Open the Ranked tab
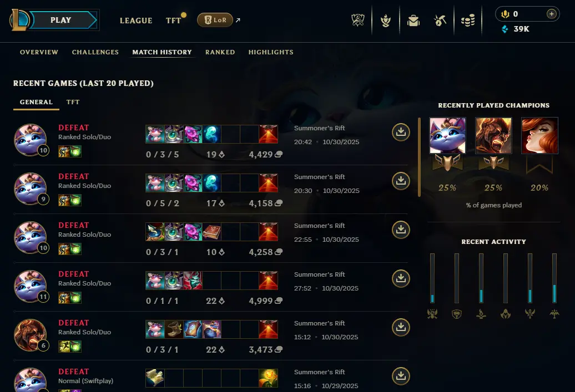 click(220, 52)
